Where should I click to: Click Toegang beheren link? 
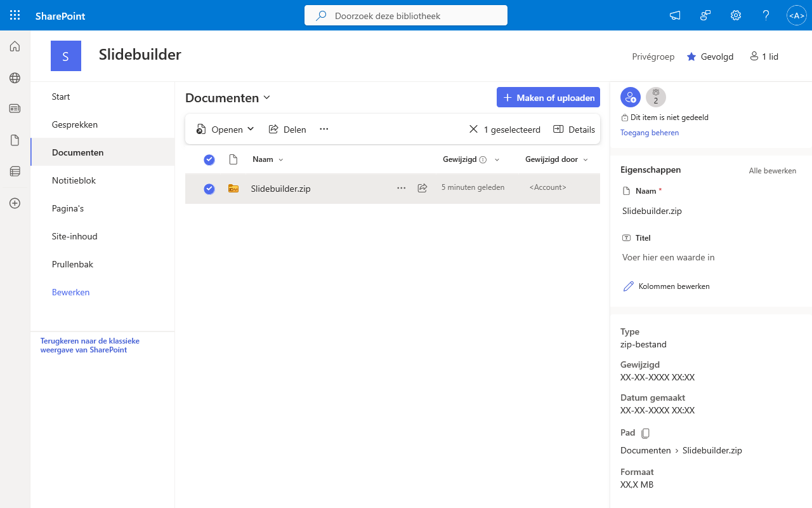(650, 133)
